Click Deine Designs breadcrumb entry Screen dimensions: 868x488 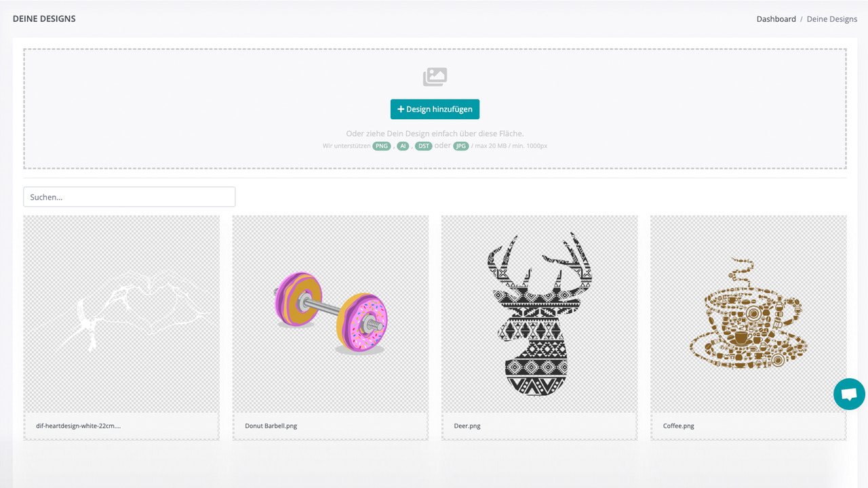click(831, 19)
